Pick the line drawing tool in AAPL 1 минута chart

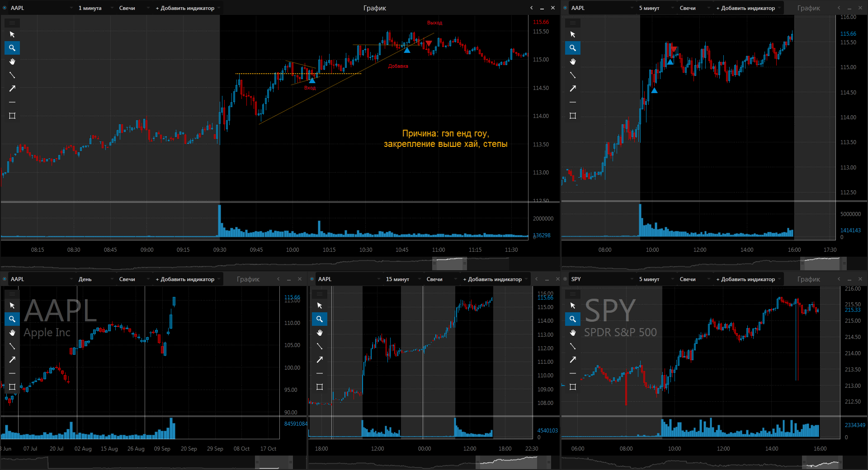tap(12, 75)
